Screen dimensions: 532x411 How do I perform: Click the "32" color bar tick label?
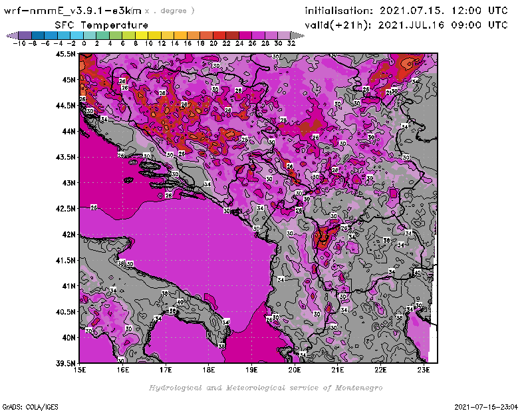(x=291, y=43)
